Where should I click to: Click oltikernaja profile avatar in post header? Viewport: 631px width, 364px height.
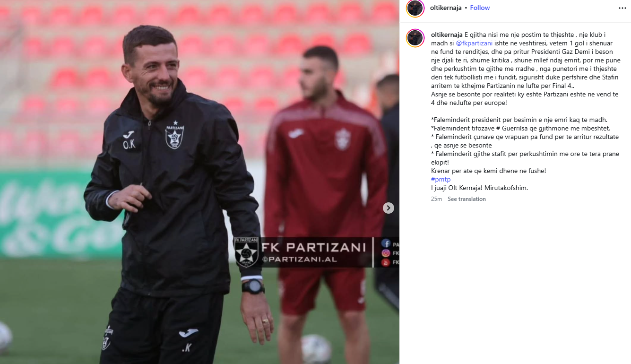pyautogui.click(x=415, y=8)
